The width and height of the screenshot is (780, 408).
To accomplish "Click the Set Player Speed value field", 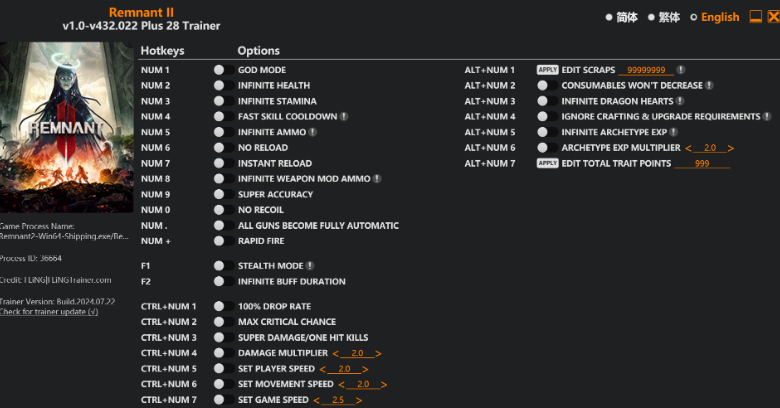I will pos(344,369).
